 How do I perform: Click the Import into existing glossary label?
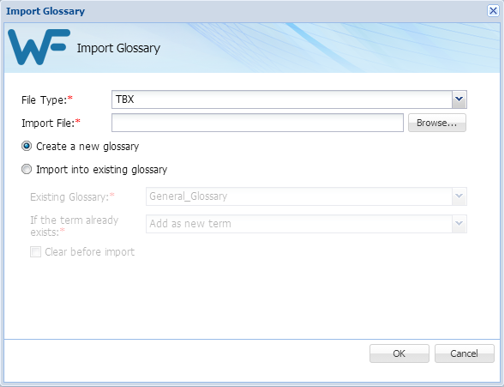tap(102, 169)
